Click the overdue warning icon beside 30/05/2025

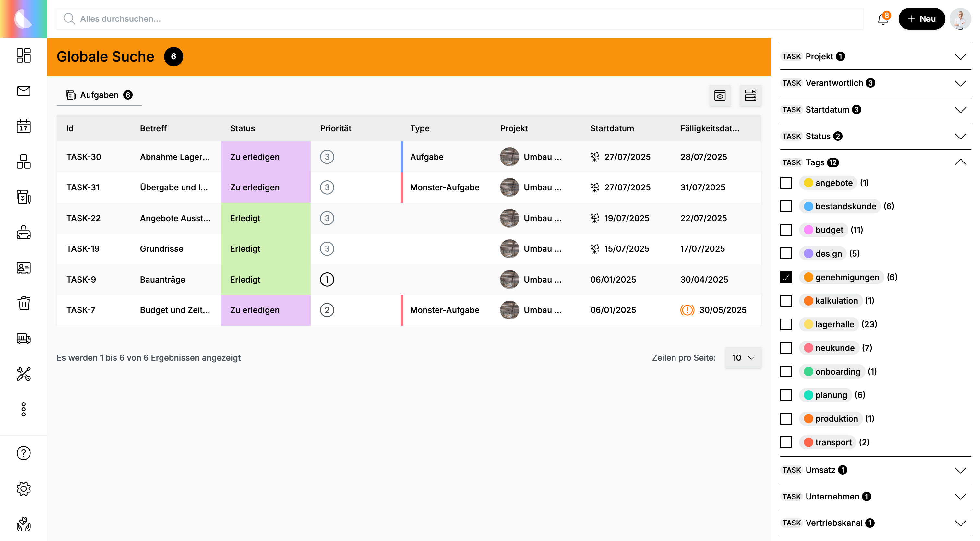pos(687,310)
